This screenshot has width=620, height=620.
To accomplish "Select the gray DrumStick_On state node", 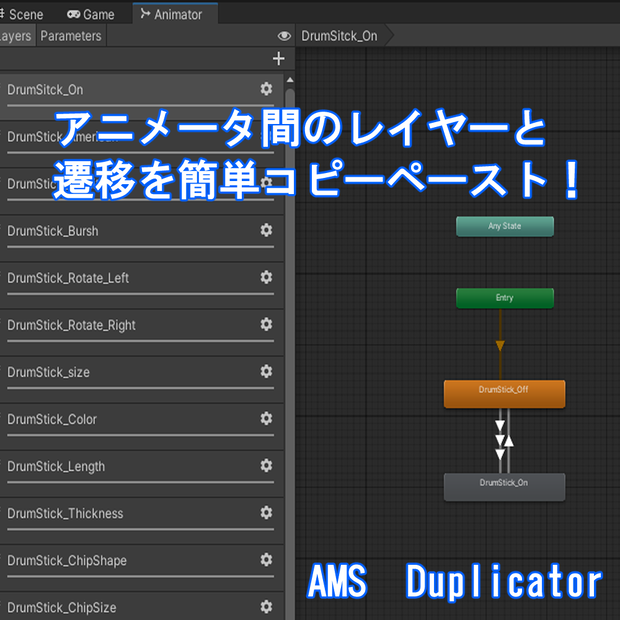I will pos(505,487).
